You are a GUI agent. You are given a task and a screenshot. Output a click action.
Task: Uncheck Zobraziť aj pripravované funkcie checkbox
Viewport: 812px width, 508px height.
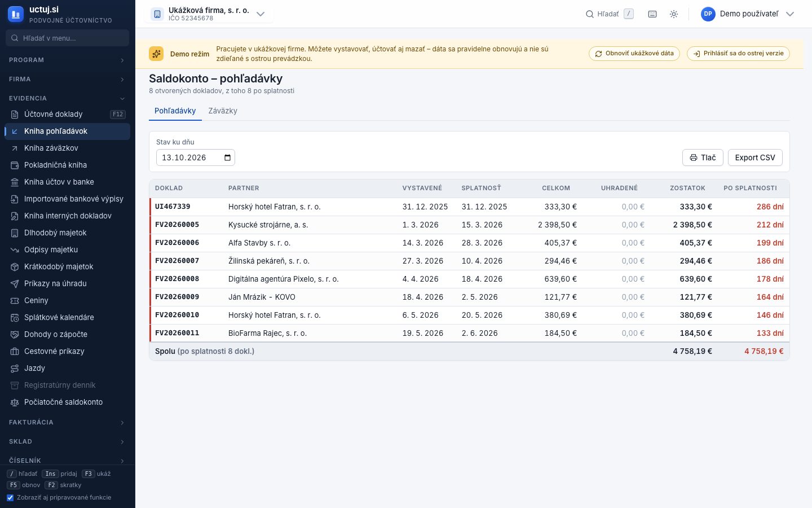(x=10, y=497)
